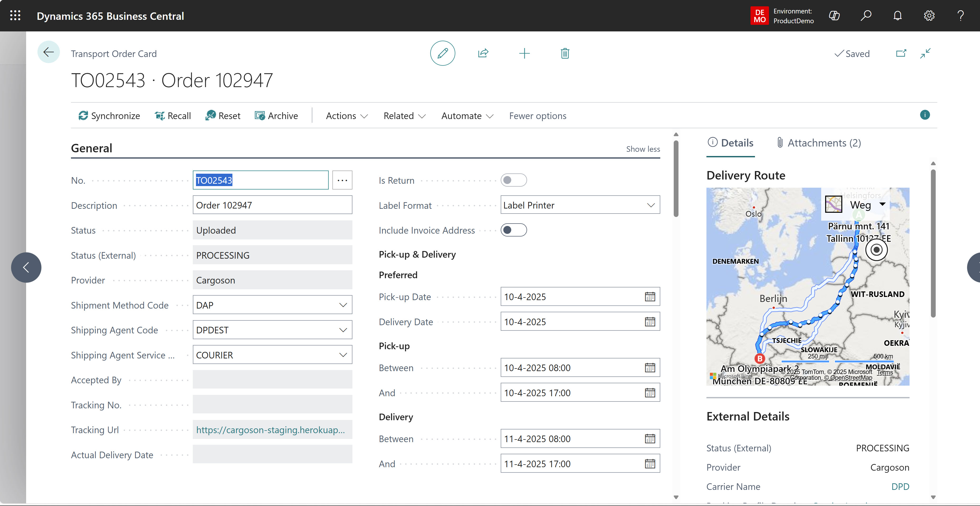Click the B destination marker on map

click(x=759, y=358)
